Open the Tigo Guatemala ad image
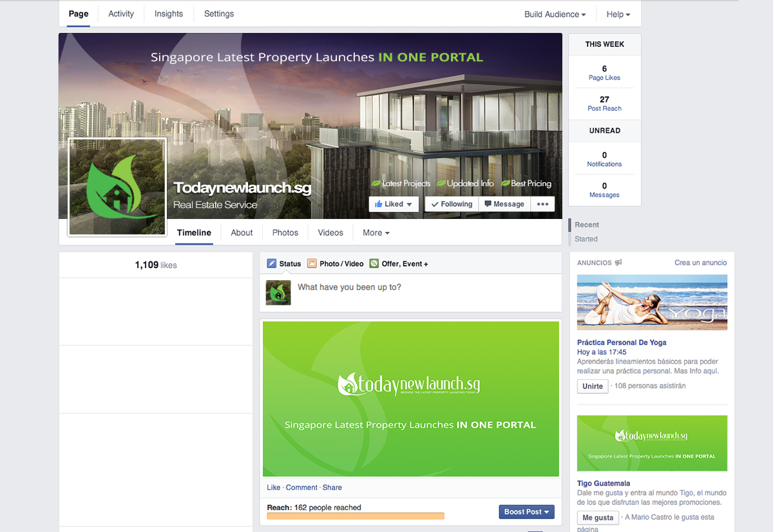773x532 pixels. (653, 443)
